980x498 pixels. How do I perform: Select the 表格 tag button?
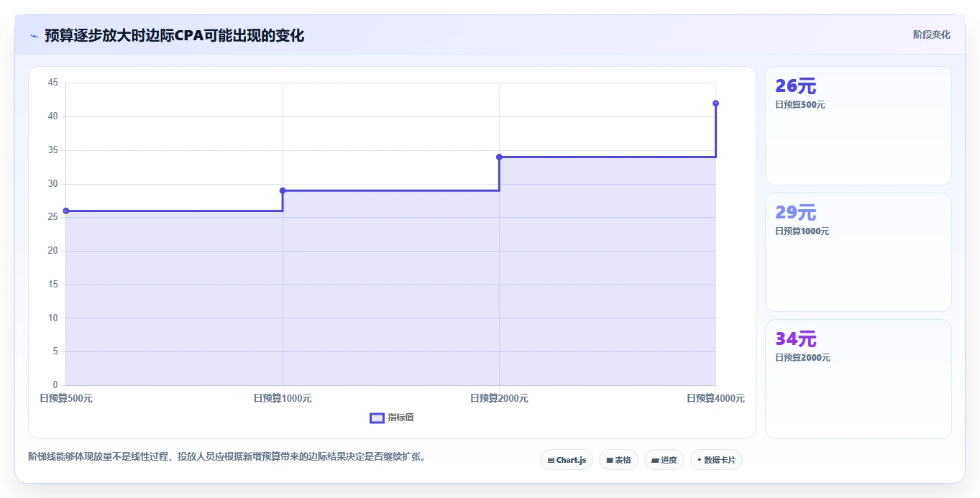point(618,460)
